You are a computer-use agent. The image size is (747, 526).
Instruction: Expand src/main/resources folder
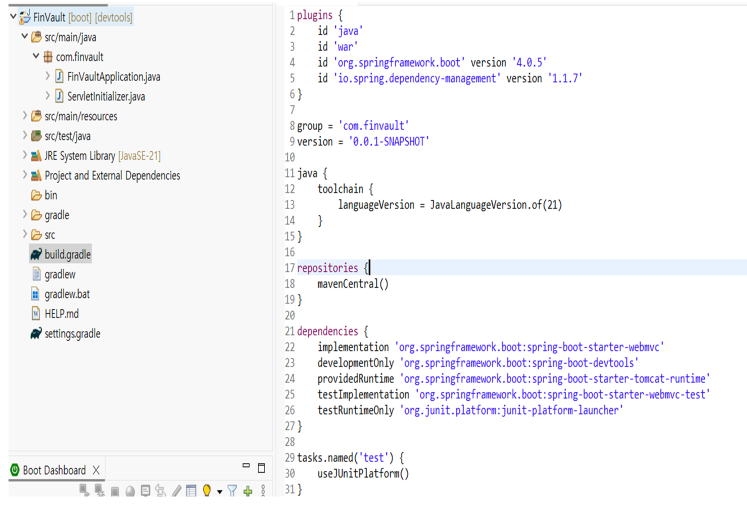(25, 115)
